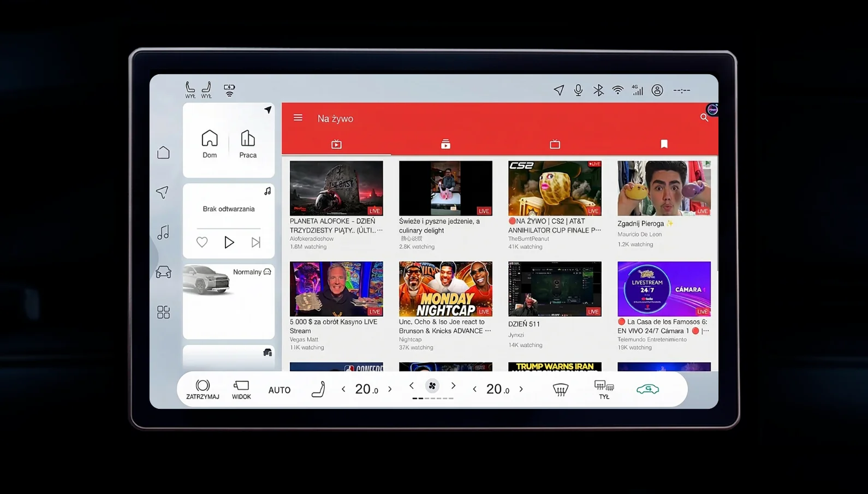This screenshot has height=494, width=868.
Task: Toggle the left seat WYŁ status icon
Action: 190,90
